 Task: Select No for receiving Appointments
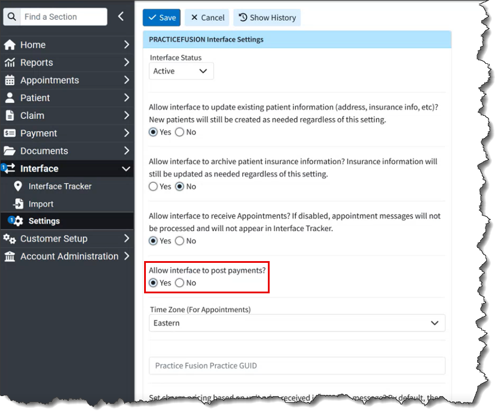point(180,241)
